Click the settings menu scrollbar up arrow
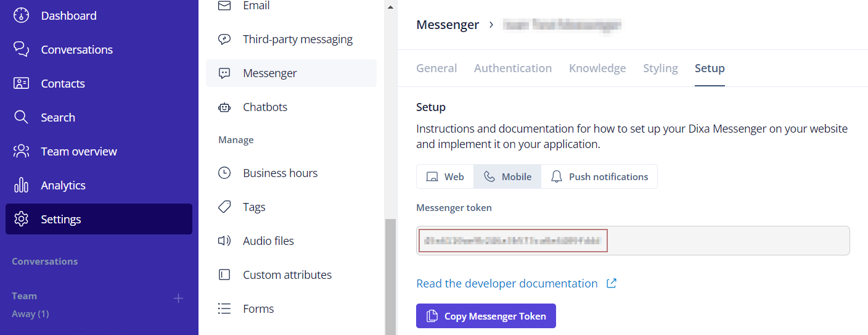The height and width of the screenshot is (335, 868). (x=390, y=7)
